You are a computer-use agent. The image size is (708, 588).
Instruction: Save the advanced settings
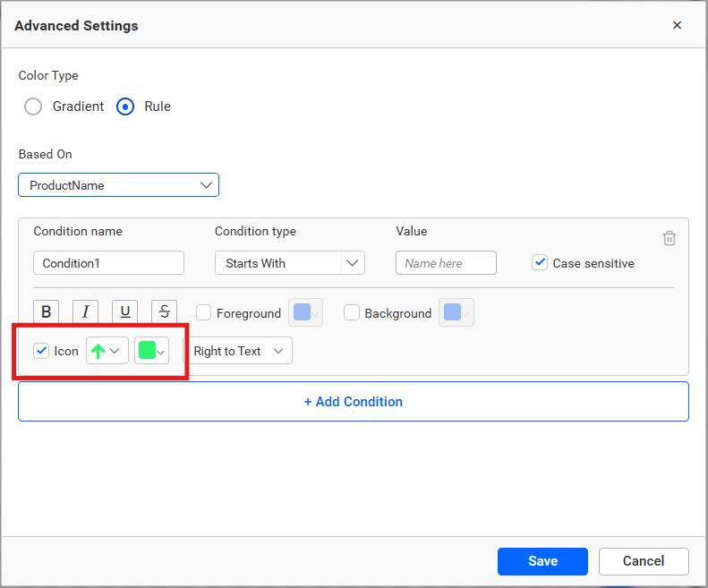[542, 561]
